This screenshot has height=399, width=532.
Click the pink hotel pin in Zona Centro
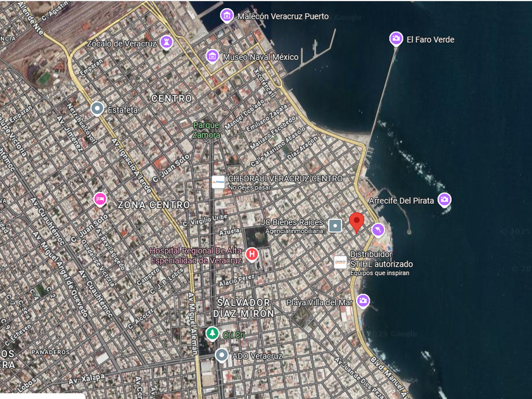pyautogui.click(x=100, y=199)
